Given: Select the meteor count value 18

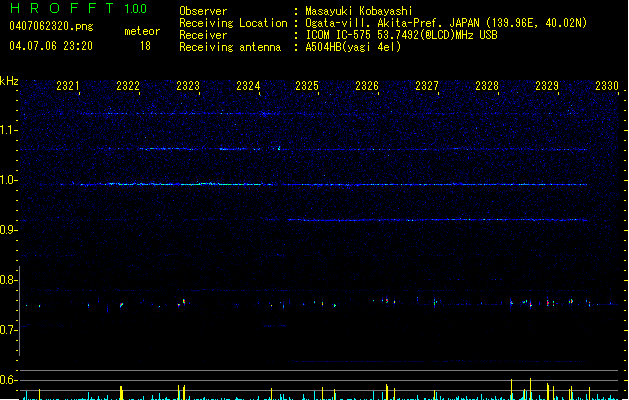Looking at the screenshot, I should (145, 46).
